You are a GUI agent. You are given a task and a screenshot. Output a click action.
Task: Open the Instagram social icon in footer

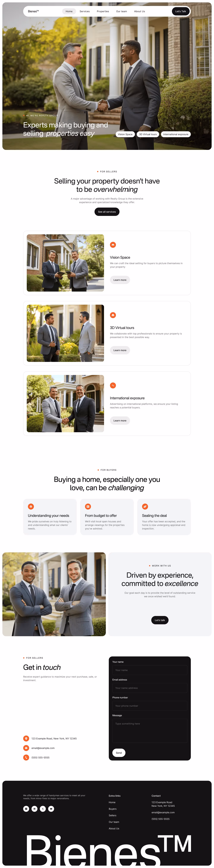26,809
